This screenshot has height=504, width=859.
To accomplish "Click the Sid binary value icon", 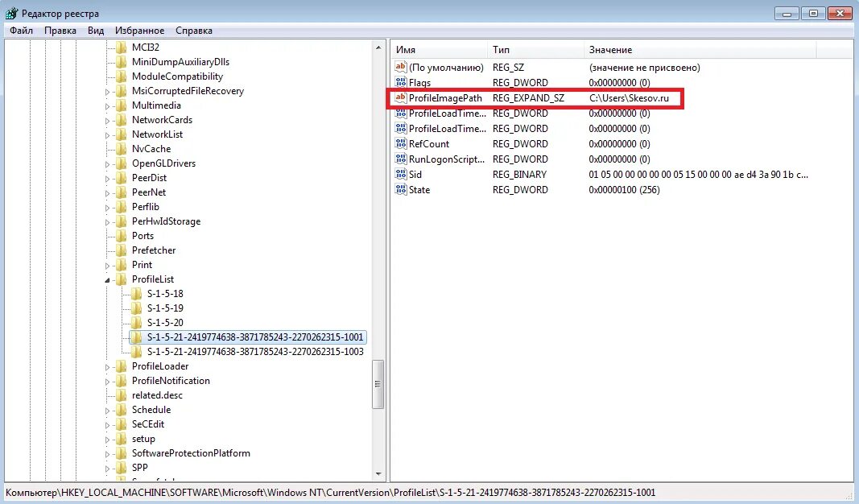I will pos(400,174).
